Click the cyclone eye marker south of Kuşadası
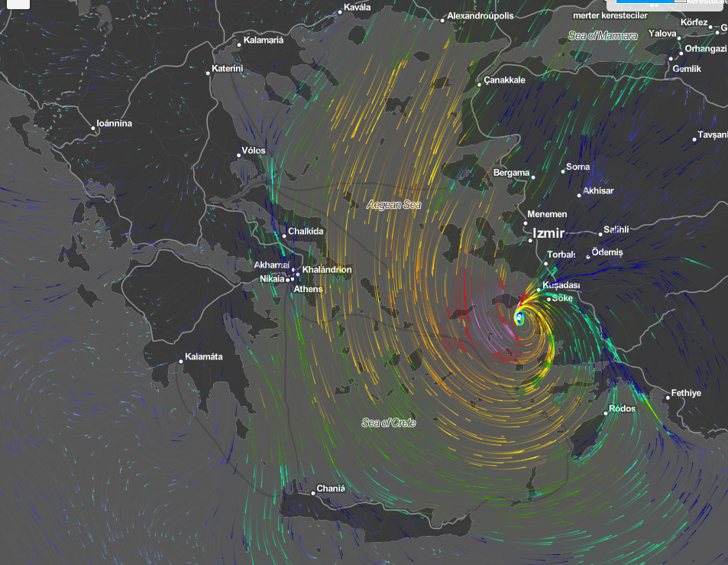This screenshot has width=728, height=565. tap(519, 317)
